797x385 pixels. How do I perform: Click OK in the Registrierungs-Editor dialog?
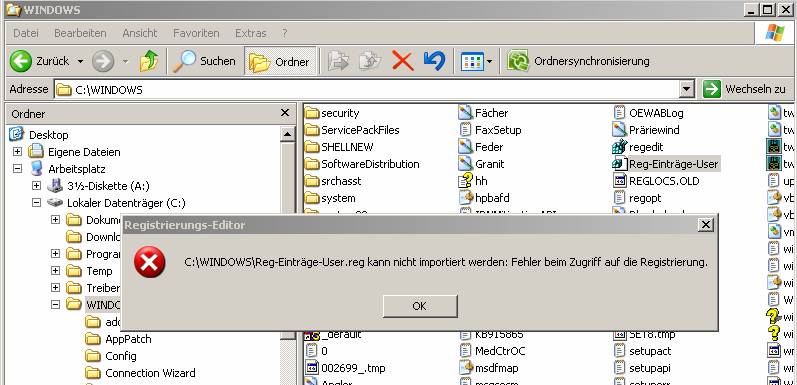coord(420,306)
